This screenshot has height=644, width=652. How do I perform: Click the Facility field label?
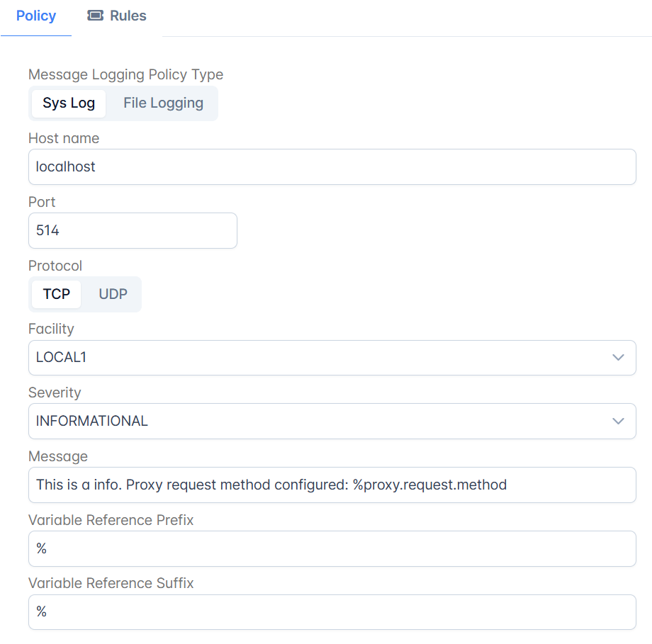click(x=51, y=329)
